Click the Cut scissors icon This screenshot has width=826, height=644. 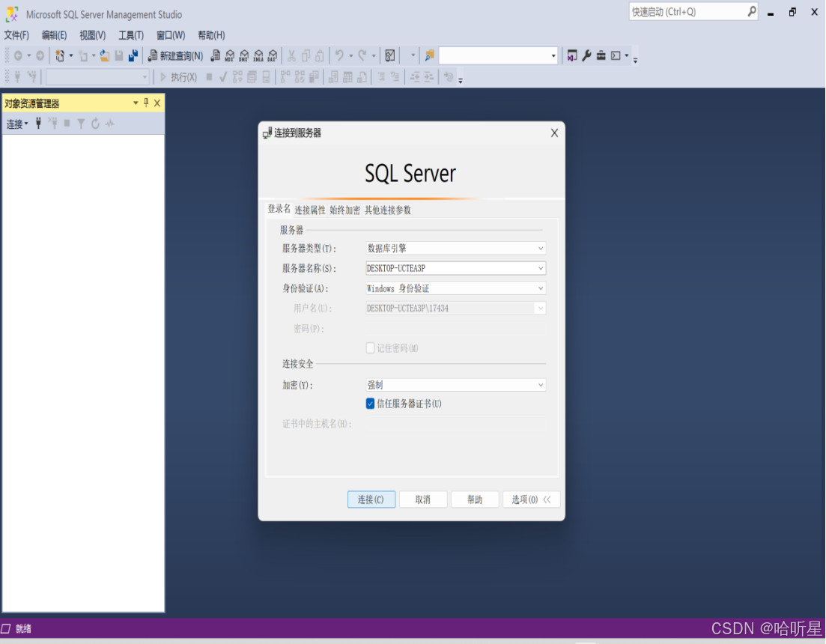(x=291, y=56)
